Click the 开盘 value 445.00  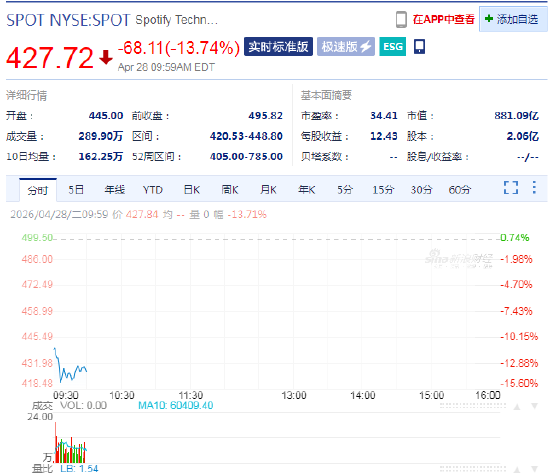coord(106,115)
